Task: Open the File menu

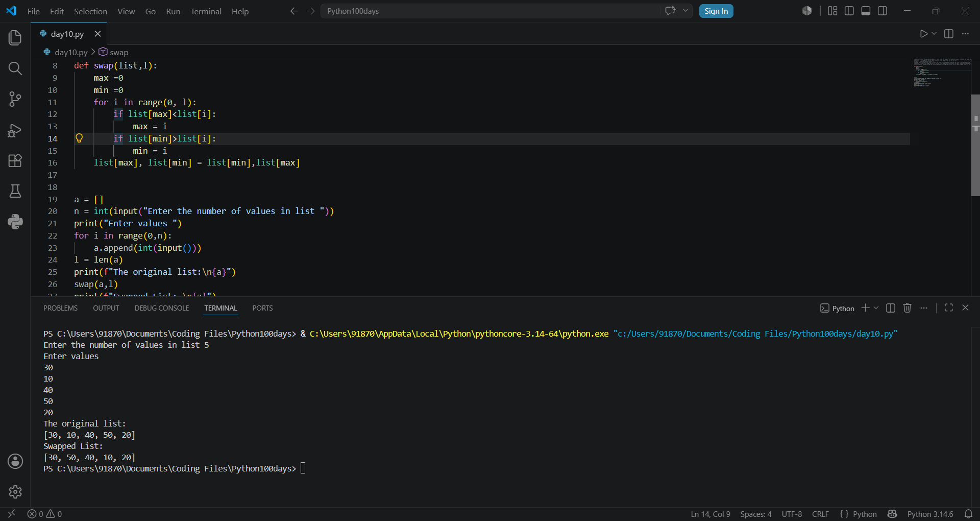Action: (33, 11)
